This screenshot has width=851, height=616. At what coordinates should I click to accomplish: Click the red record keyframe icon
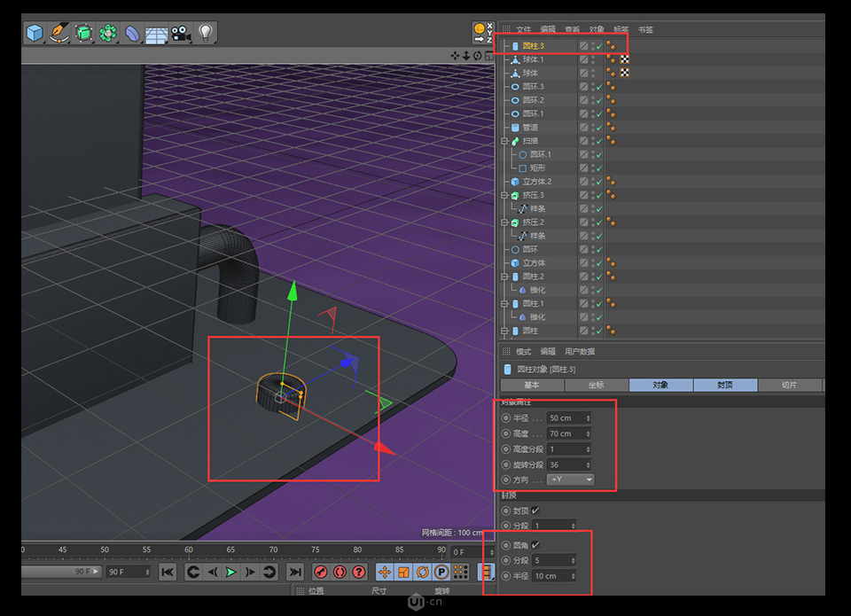319,572
